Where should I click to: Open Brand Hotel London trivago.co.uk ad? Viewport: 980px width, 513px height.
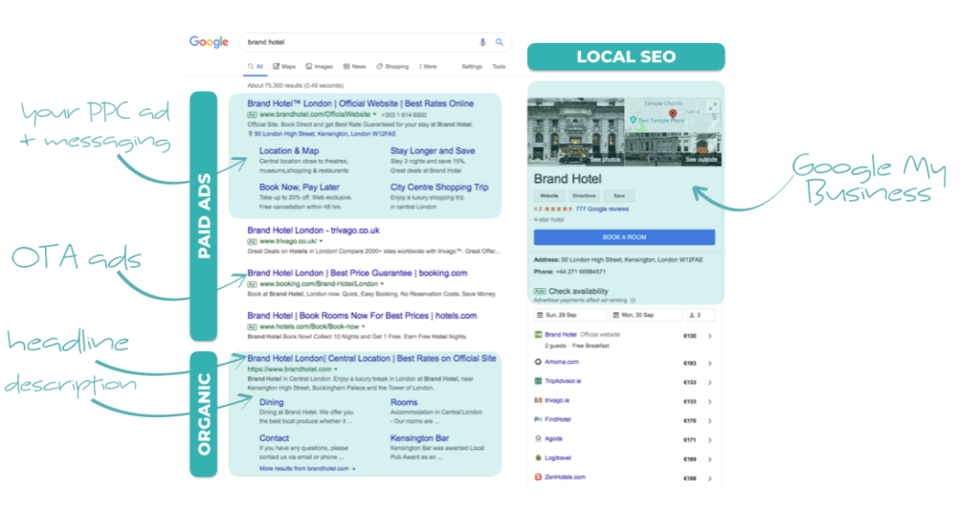pyautogui.click(x=313, y=230)
